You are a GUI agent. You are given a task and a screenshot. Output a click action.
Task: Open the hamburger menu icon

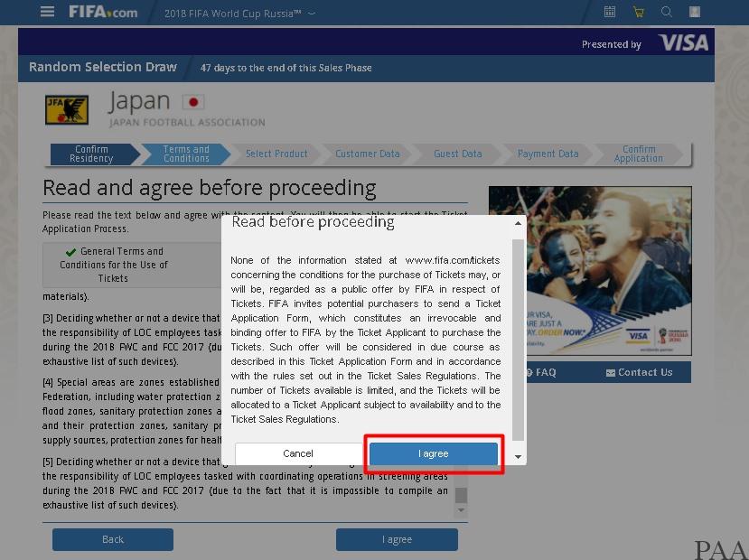tap(47, 12)
